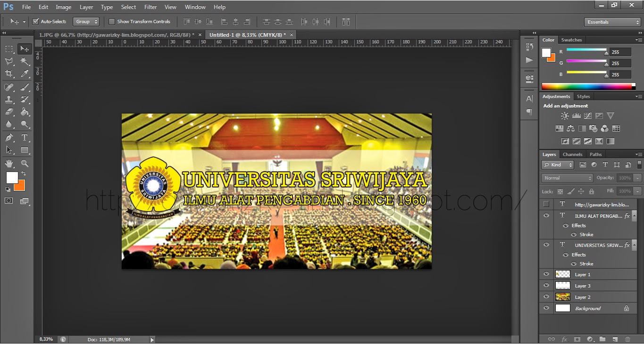Select the Zoom tool
The width and height of the screenshot is (644, 344).
pyautogui.click(x=24, y=163)
